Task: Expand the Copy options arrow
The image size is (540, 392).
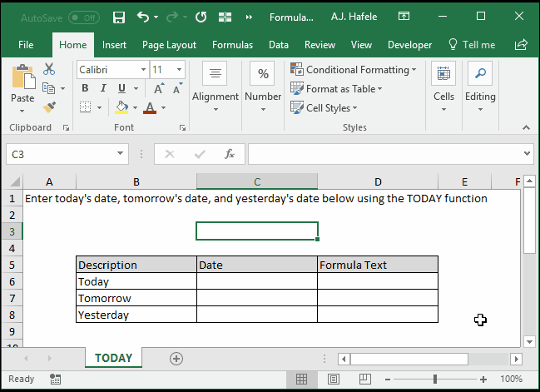Action: 62,88
